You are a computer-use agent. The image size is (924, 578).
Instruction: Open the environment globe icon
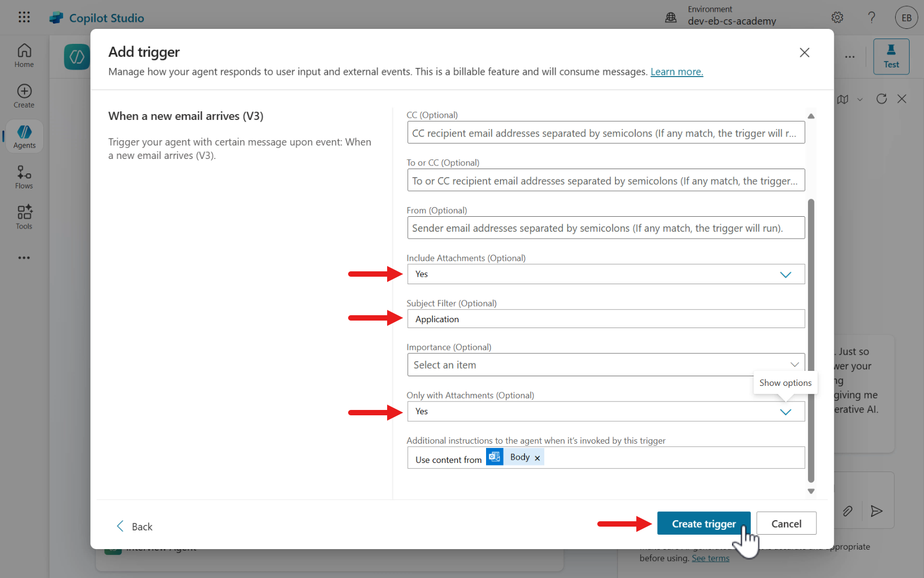coord(671,18)
